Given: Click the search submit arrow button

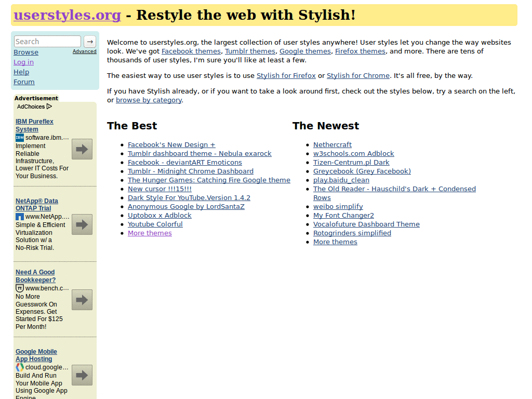Looking at the screenshot, I should click(90, 42).
